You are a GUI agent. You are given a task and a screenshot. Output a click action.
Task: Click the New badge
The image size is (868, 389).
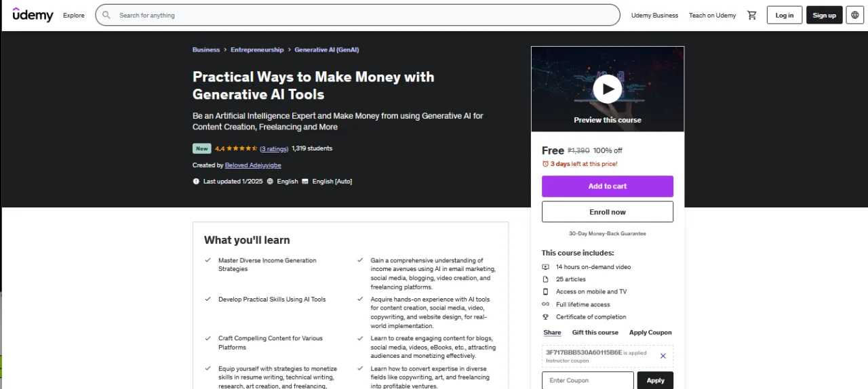click(x=201, y=148)
